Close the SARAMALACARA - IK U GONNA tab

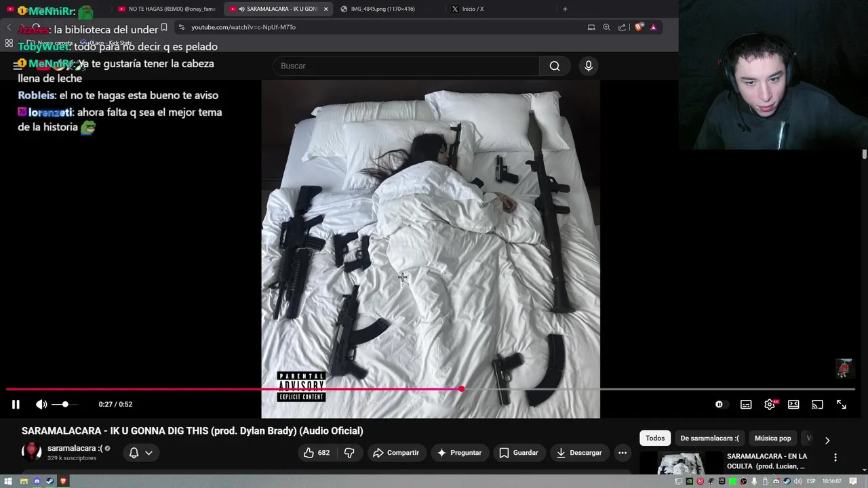326,9
